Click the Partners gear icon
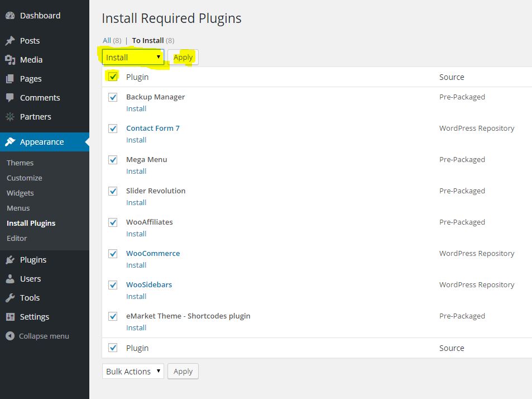 coord(10,117)
